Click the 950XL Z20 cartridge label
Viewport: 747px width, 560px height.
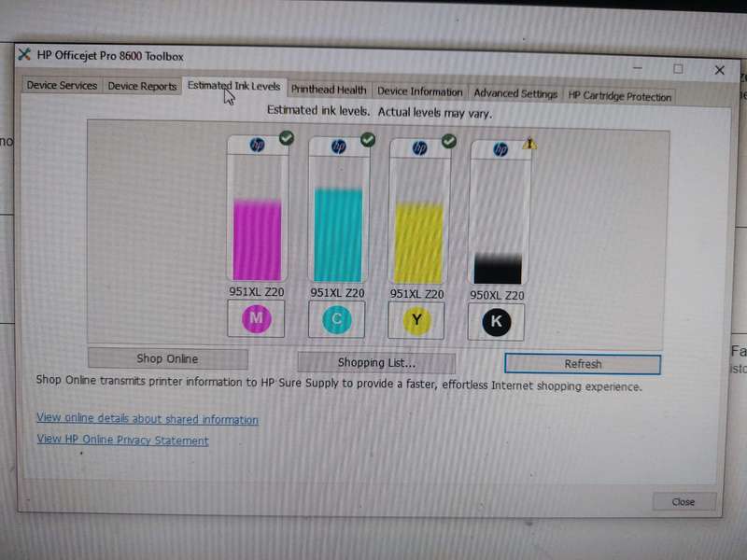coord(497,295)
